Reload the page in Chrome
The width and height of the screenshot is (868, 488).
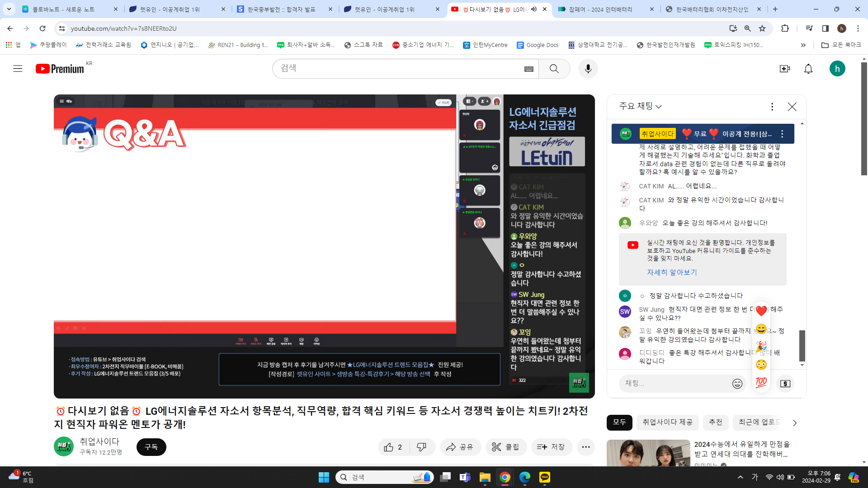[x=42, y=28]
